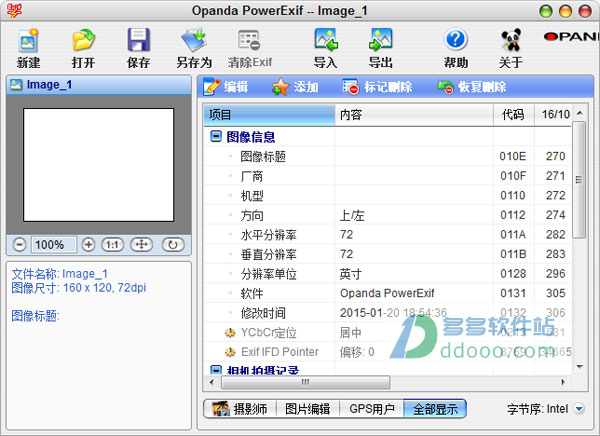Click the 英寸 unit value
600x436 pixels.
[351, 274]
